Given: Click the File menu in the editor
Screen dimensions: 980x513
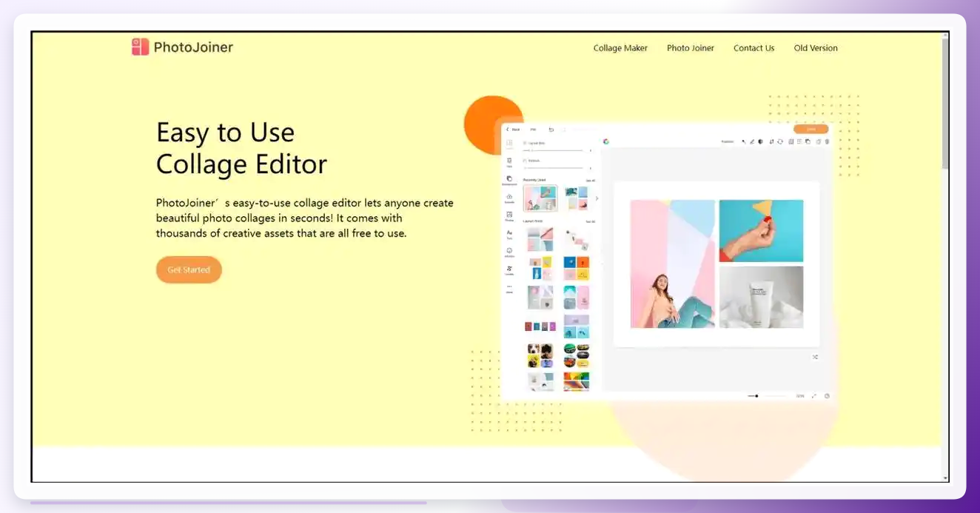Looking at the screenshot, I should (533, 130).
